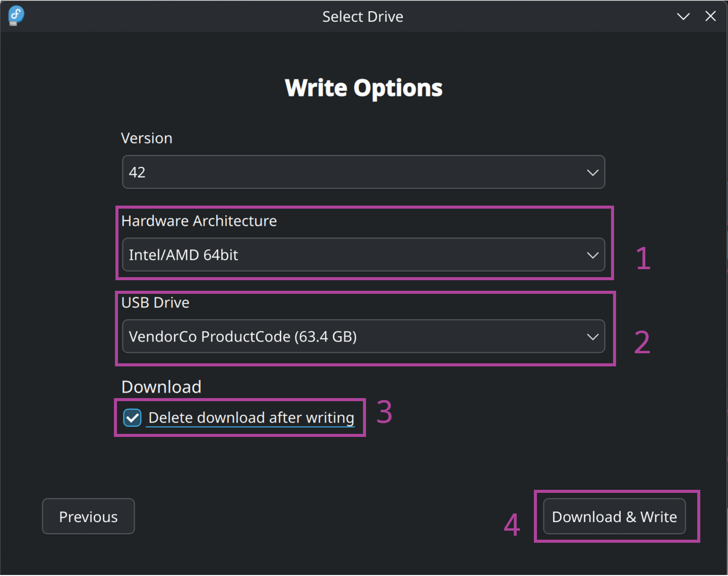Open the Hardware Architecture combo box
This screenshot has height=576, width=728.
pos(363,254)
